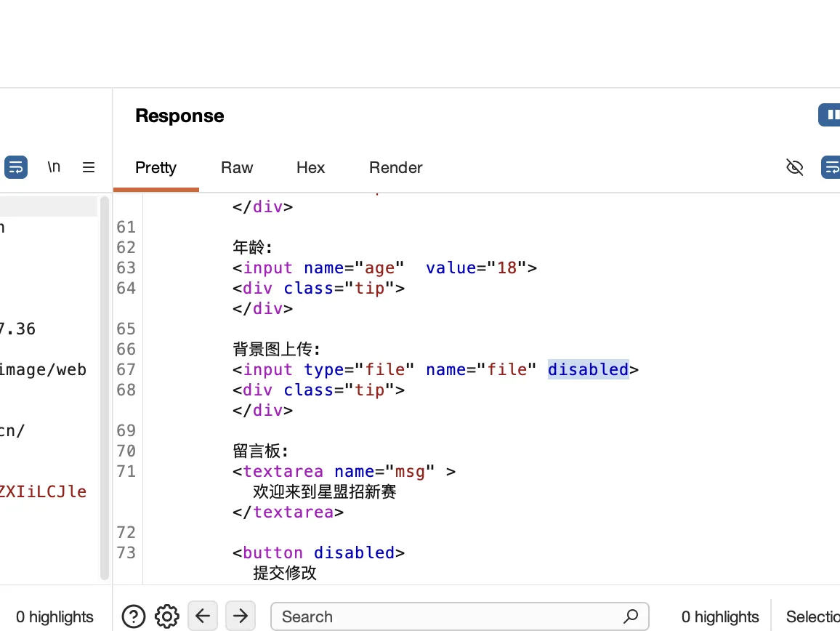Go to next search match arrow
Screen dimensions: 840x631
(241, 616)
